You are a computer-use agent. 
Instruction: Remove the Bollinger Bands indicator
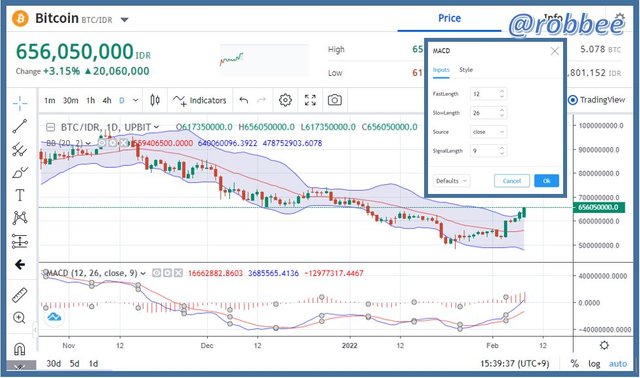pyautogui.click(x=123, y=143)
